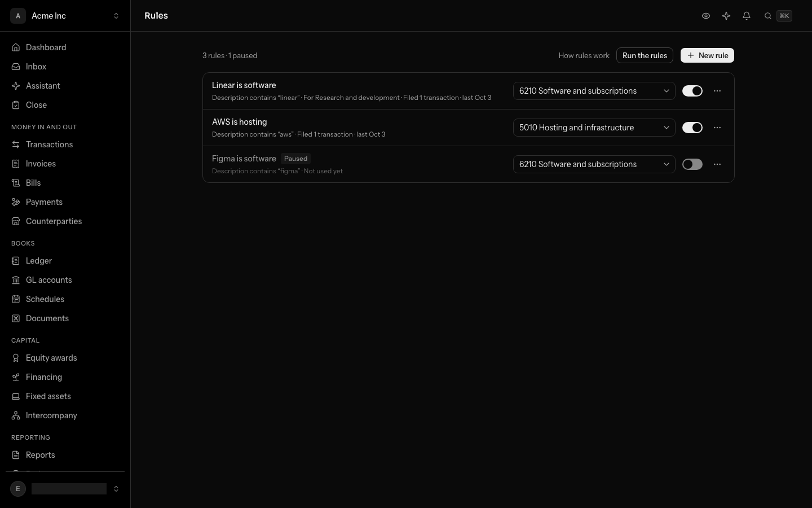Click the search magnifier icon

click(x=768, y=16)
